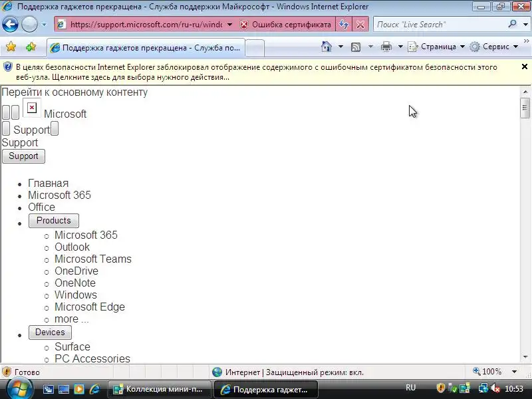This screenshot has width=532, height=399.
Task: Click the Support button
Action: (x=23, y=156)
